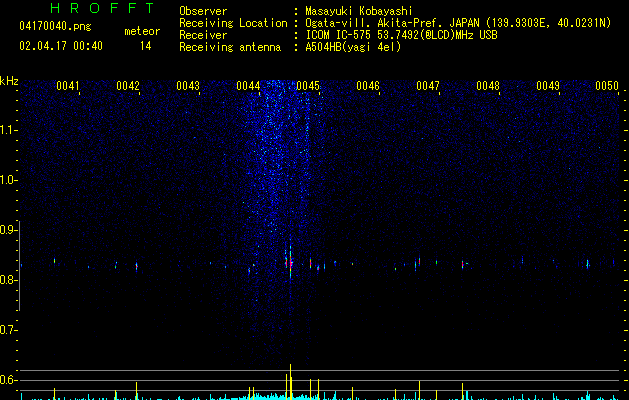Screen dimensions: 629x400
Task: Click the meteor count 14
Action: [145, 46]
